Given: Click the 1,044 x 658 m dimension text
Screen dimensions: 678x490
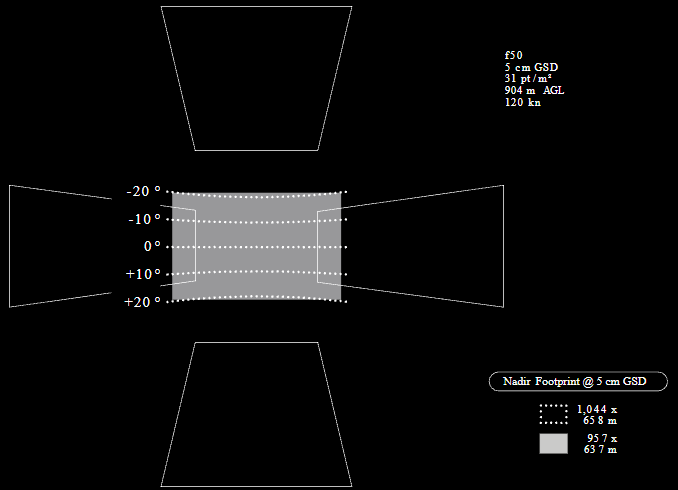Looking at the screenshot, I should coord(597,415).
